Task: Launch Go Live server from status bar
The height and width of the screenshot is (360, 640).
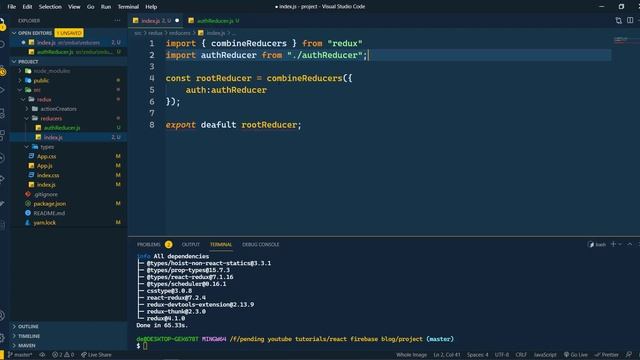Action: 576,355
